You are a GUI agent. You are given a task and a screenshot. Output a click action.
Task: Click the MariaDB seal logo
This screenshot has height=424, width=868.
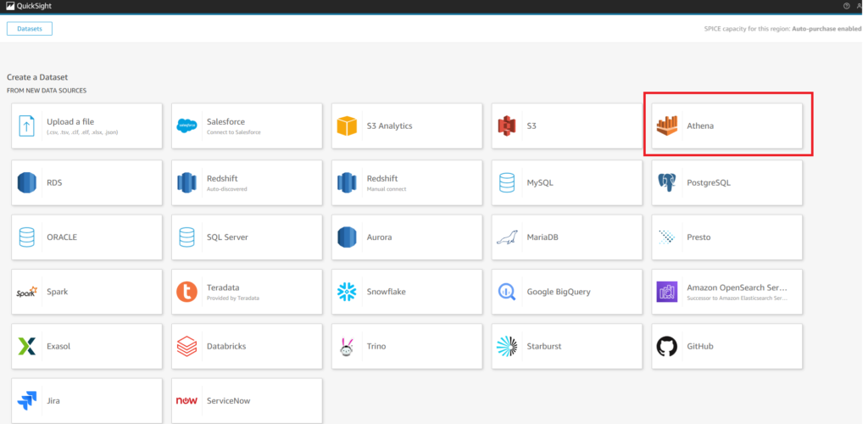507,237
